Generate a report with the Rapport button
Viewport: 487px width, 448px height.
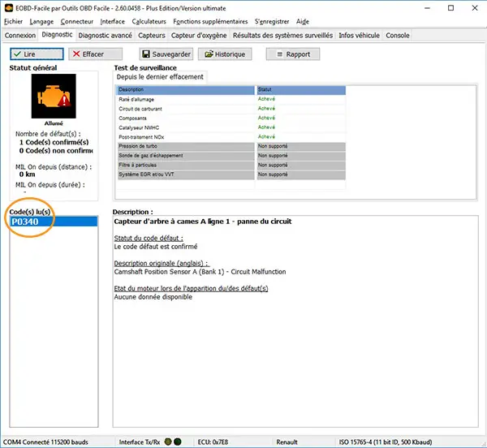tap(293, 54)
